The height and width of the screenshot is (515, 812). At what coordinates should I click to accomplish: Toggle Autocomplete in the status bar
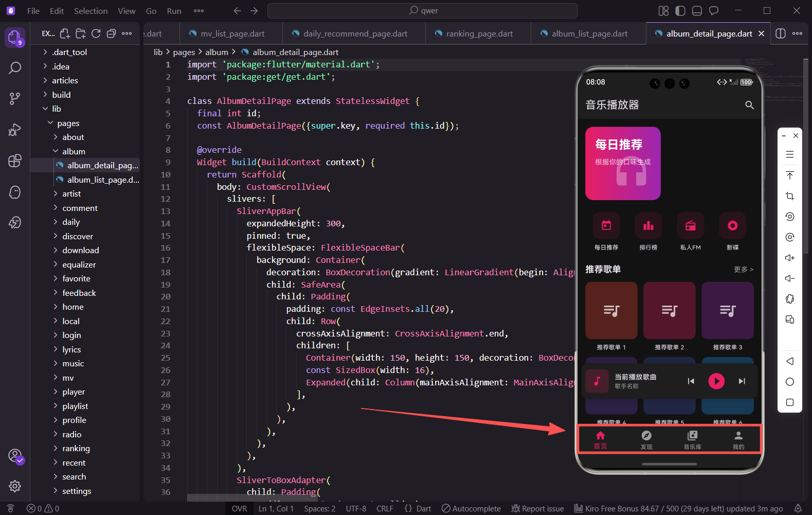471,508
